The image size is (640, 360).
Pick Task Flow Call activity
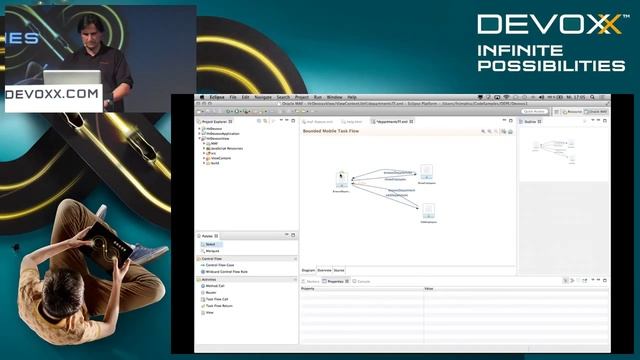click(x=214, y=299)
